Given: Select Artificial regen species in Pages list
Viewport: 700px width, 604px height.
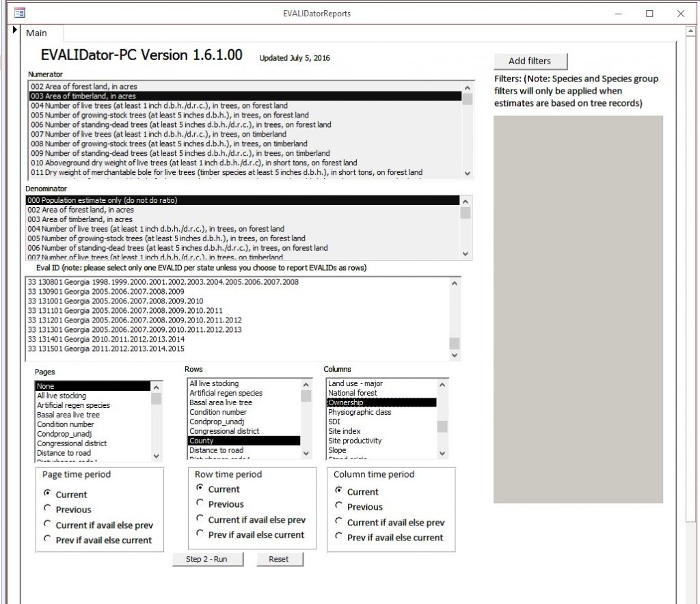Looking at the screenshot, I should coord(93,405).
